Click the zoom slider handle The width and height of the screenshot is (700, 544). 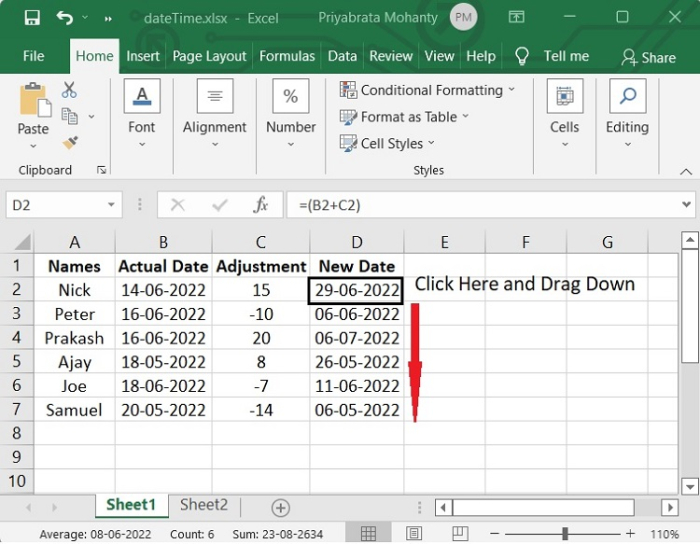point(565,534)
